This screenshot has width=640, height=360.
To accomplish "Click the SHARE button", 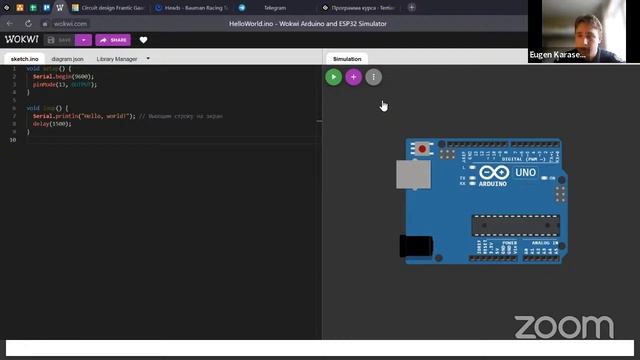I will tap(113, 40).
